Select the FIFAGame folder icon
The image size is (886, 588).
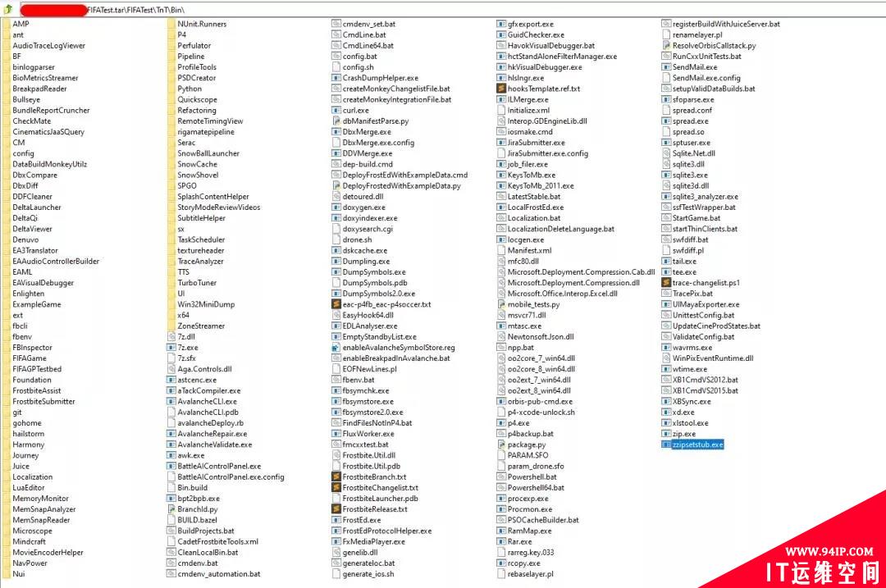(x=7, y=358)
